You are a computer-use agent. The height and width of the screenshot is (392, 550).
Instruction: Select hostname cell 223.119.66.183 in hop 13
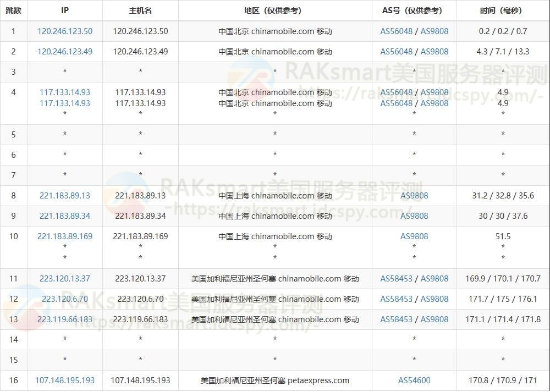(140, 319)
